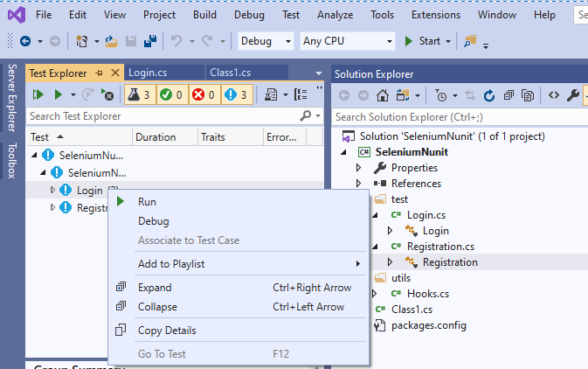Click the Navigate Backward toolbar icon
The width and height of the screenshot is (588, 369).
pyautogui.click(x=24, y=41)
